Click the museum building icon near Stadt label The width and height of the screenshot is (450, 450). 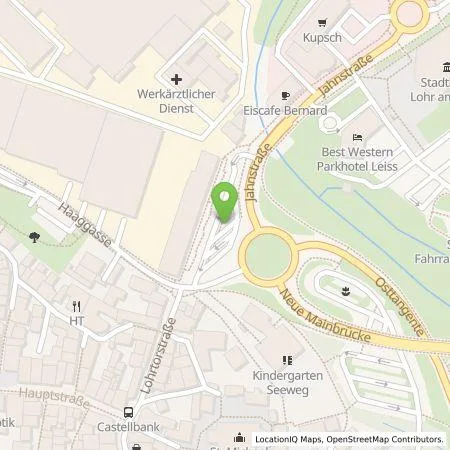[446, 67]
